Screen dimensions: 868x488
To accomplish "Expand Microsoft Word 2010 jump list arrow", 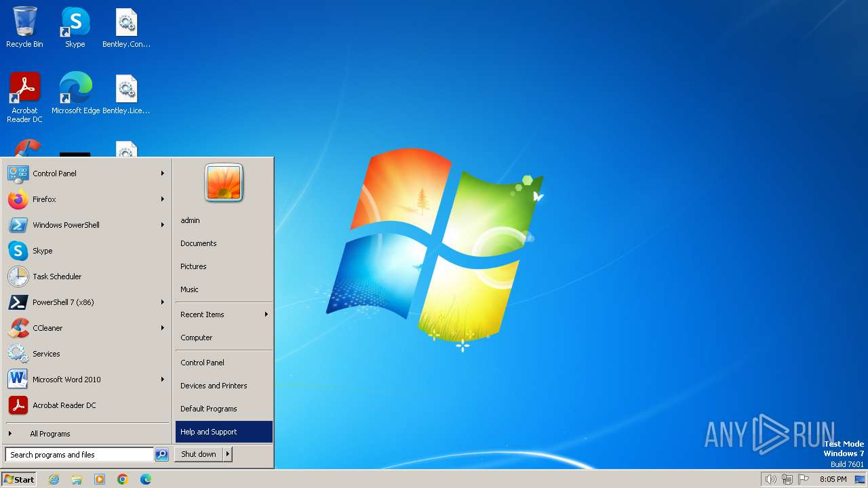I will pyautogui.click(x=163, y=380).
